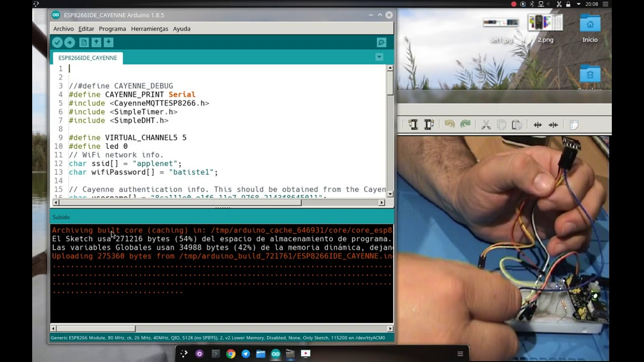Screen dimensions: 644x362
Task: Click the scissors clipboard tray icon
Action: [x=559, y=4]
